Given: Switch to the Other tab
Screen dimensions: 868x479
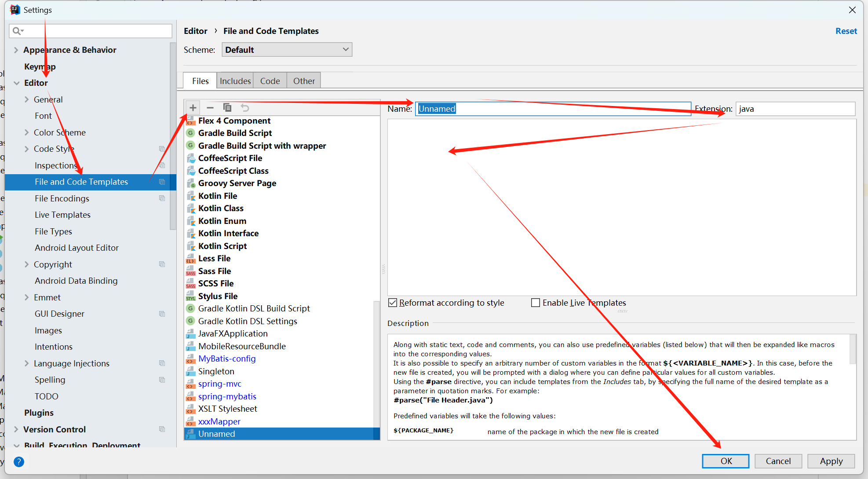Looking at the screenshot, I should pos(304,81).
